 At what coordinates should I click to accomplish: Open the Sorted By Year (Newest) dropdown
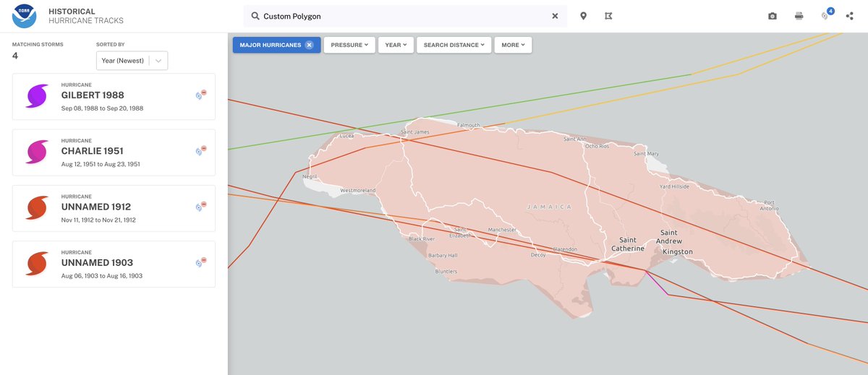tap(132, 61)
